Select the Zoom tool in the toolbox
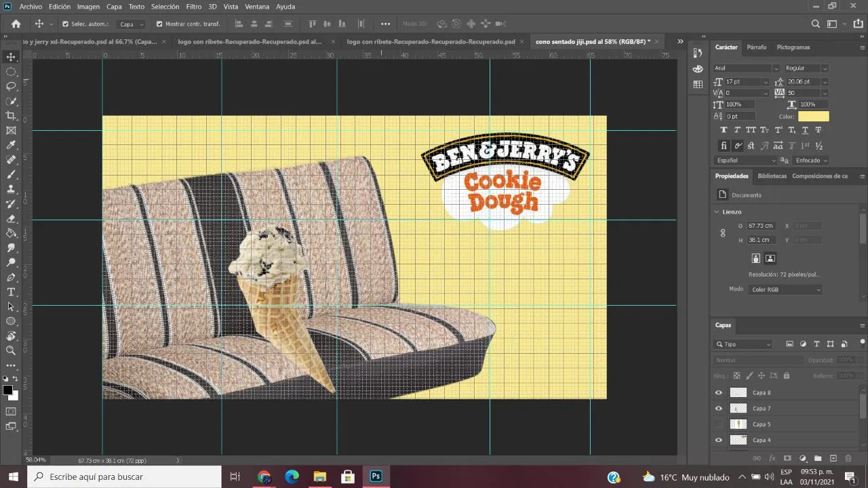868x488 pixels. click(x=11, y=350)
